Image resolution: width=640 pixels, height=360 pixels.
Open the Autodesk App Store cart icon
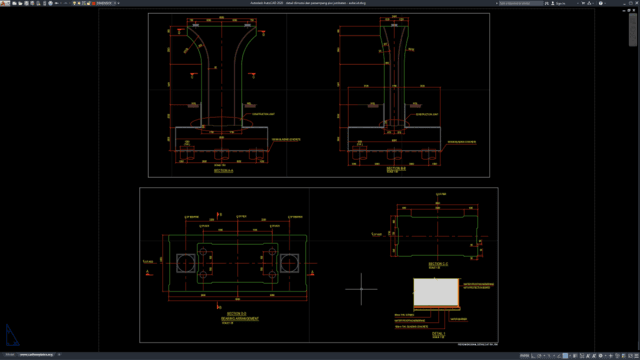coord(583,3)
